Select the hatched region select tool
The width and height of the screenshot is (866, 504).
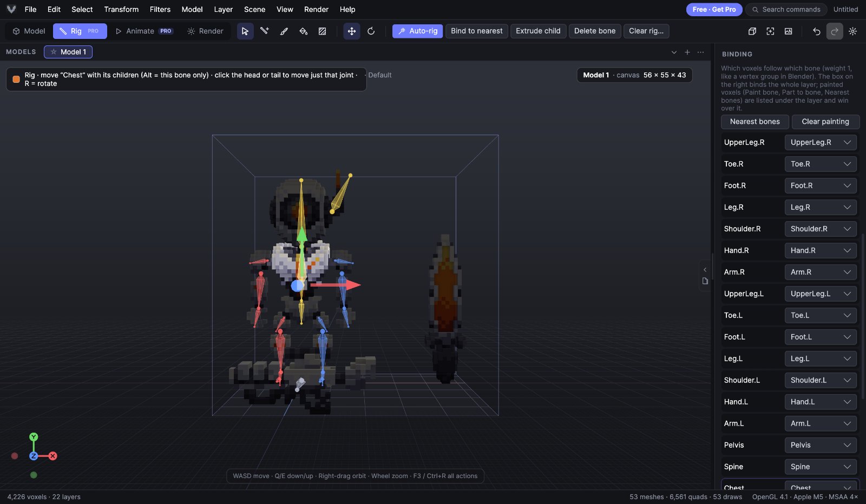[x=323, y=31]
